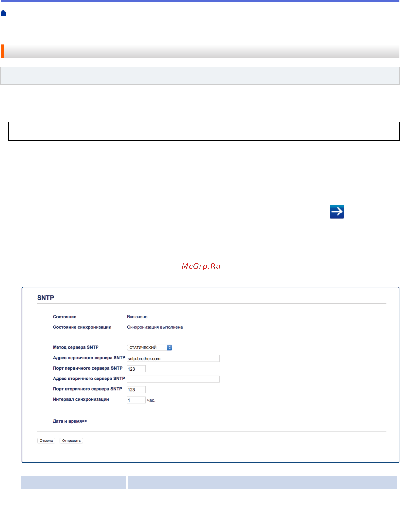Focus the primary SNTP server address field

coord(173,358)
